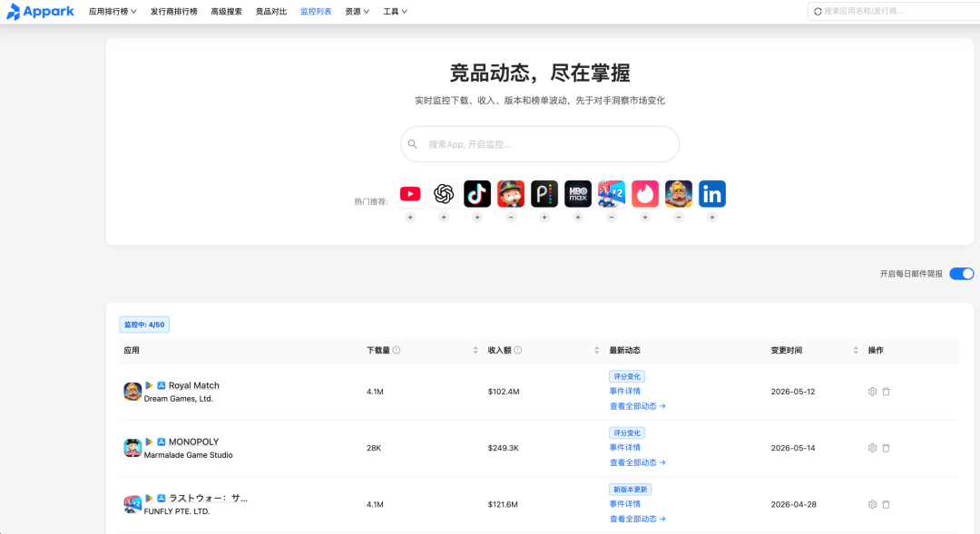980x534 pixels.
Task: Open 监控列表 in the navigation
Action: (x=316, y=11)
